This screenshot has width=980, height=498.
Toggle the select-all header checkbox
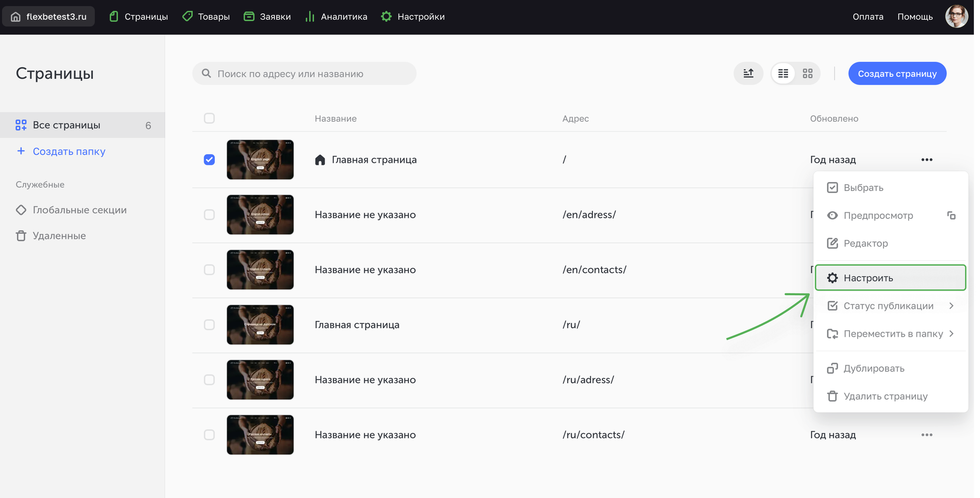tap(209, 118)
